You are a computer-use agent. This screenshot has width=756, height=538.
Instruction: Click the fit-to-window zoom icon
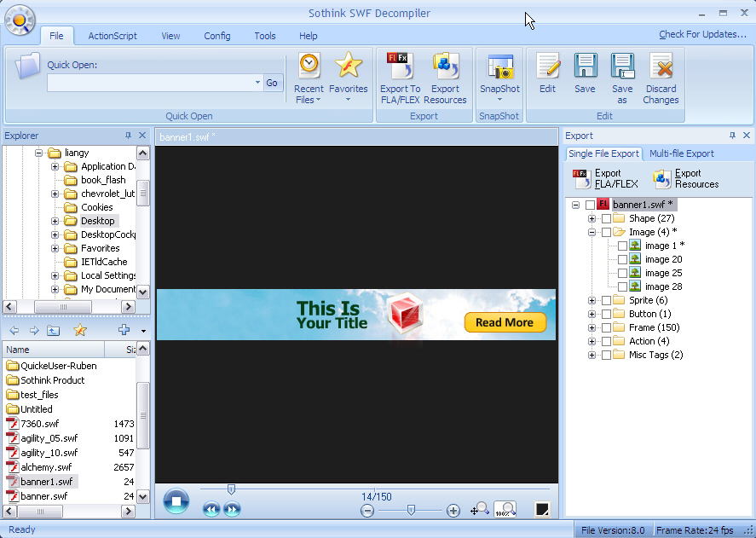479,509
